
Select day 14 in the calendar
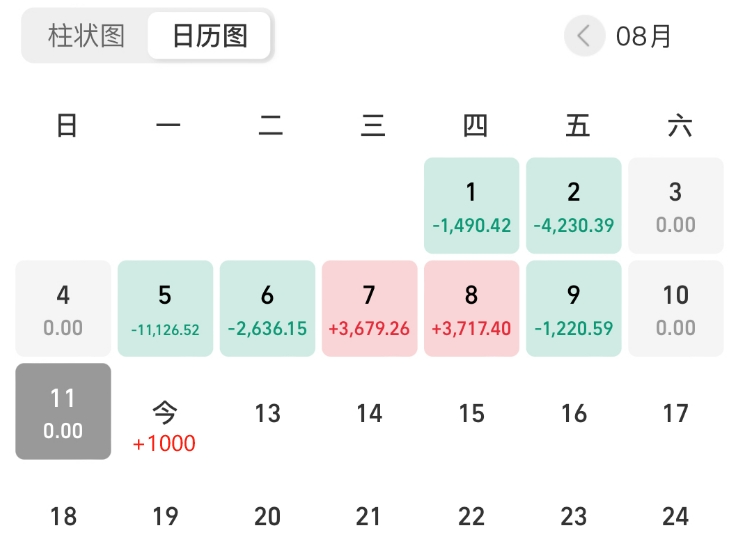tap(370, 413)
